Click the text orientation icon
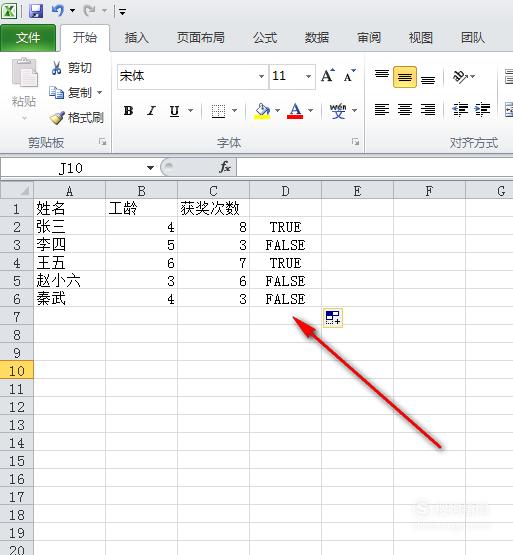Screen dimensions: 513x555 coord(460,76)
